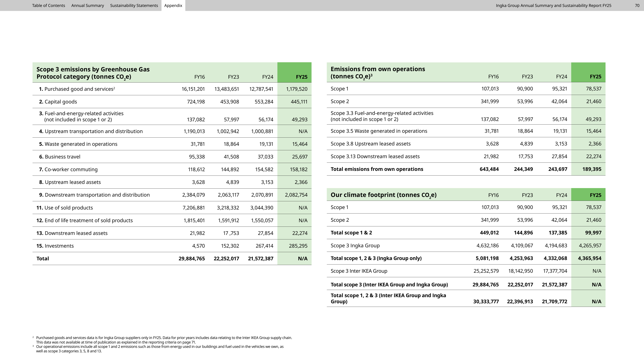Go to the Annual Summary tab
Screen dimensions: 644x362
[x=87, y=5]
